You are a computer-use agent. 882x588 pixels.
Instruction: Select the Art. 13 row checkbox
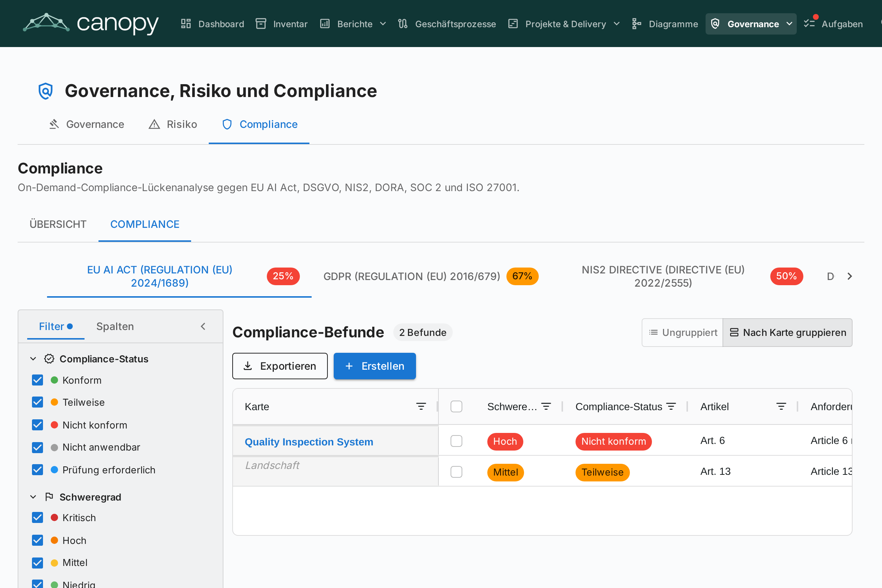click(x=456, y=472)
